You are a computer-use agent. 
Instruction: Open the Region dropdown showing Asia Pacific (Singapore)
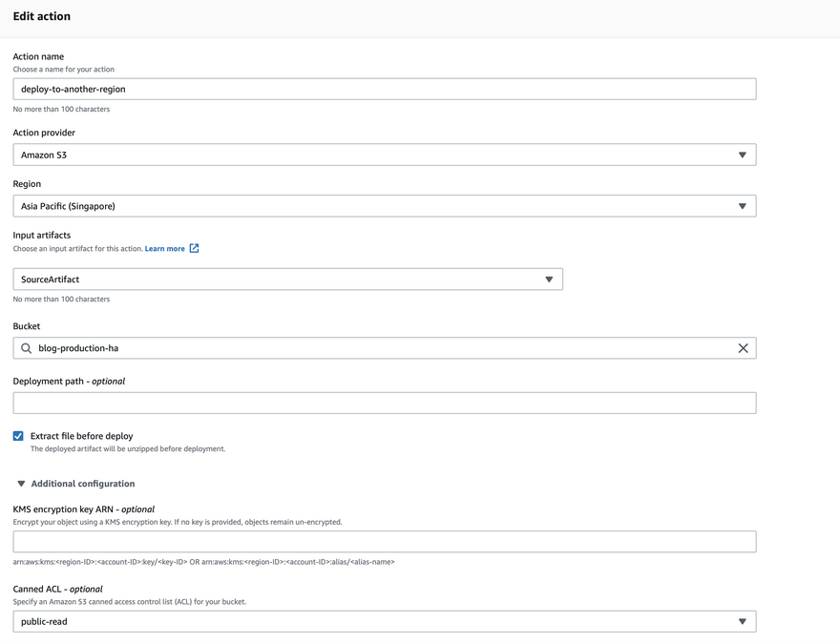click(x=384, y=206)
